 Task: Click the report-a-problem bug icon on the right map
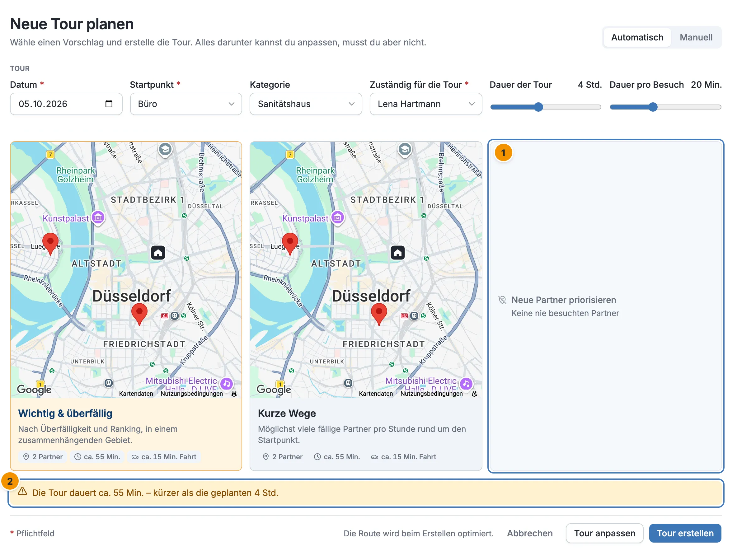click(474, 394)
